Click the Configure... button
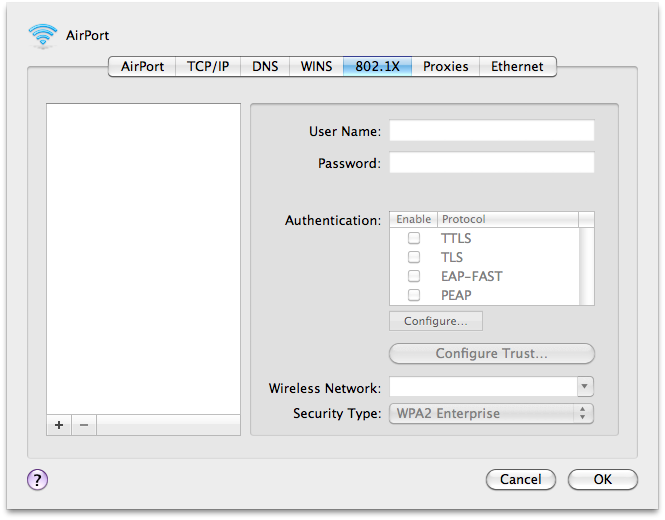The width and height of the screenshot is (665, 520). coord(436,321)
